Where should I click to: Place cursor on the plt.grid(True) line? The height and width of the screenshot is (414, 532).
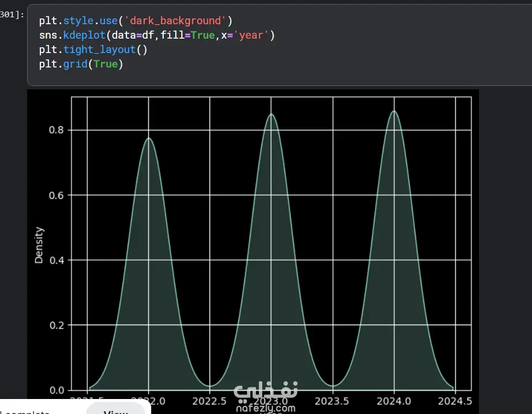pos(81,64)
